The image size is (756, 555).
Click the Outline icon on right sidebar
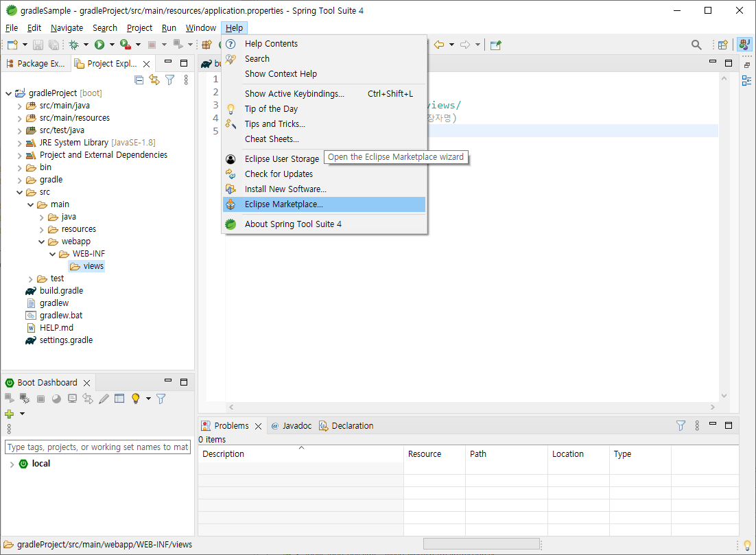point(747,80)
